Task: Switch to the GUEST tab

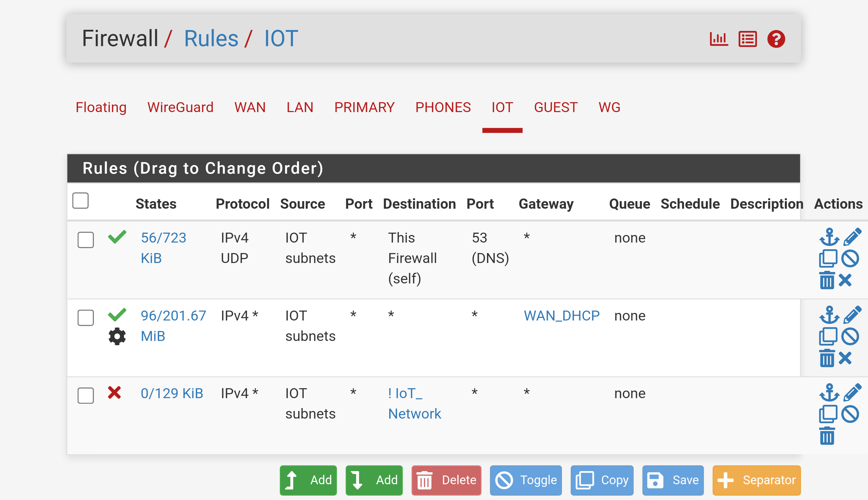Action: tap(556, 107)
